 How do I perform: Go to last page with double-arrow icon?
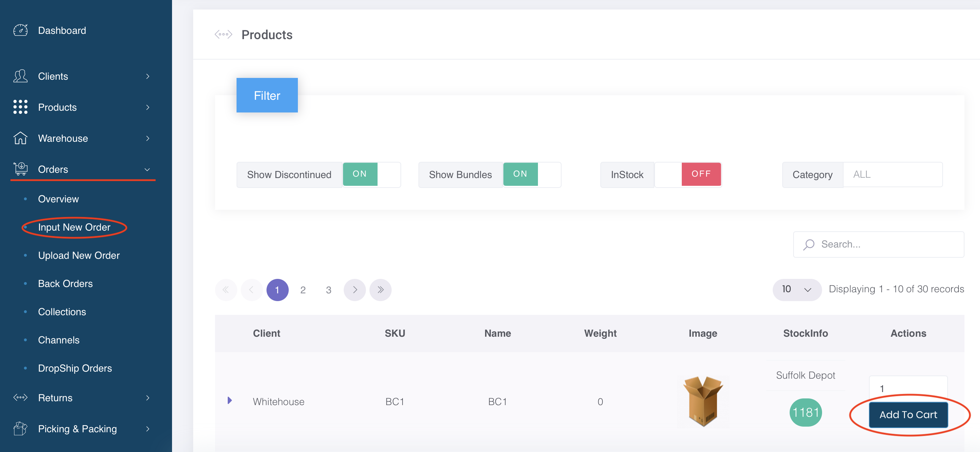pos(380,289)
